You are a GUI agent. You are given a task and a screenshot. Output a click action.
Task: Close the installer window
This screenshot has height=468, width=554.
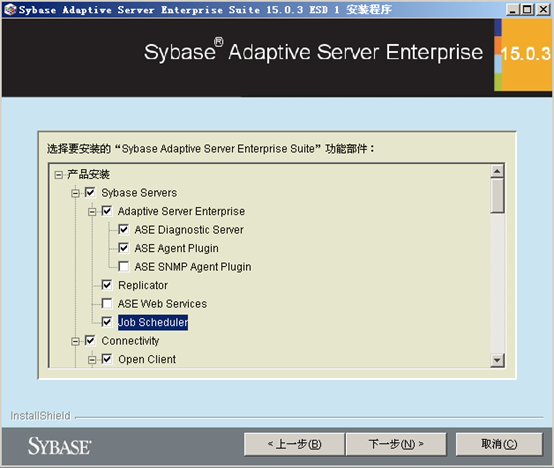click(543, 10)
